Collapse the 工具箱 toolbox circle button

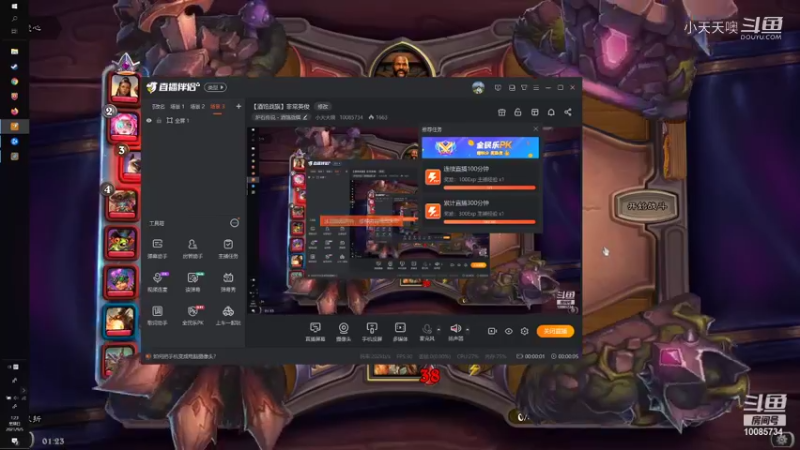(x=234, y=223)
